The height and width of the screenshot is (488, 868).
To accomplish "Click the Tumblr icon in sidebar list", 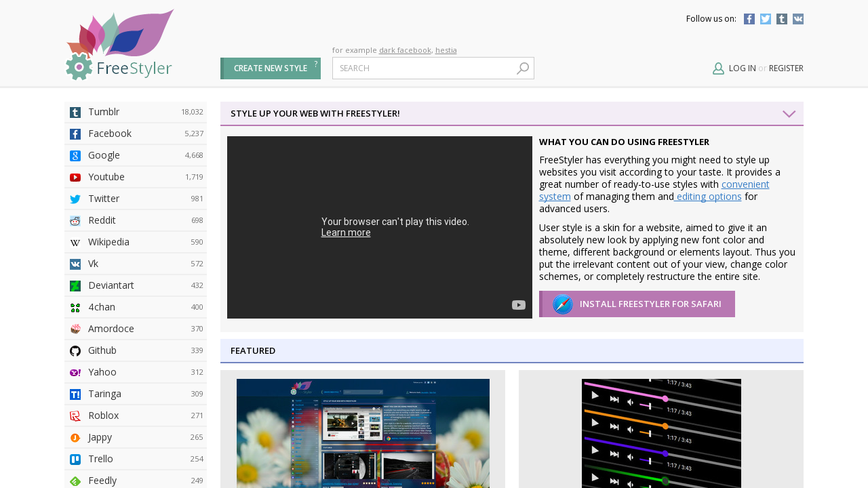I will [x=75, y=113].
